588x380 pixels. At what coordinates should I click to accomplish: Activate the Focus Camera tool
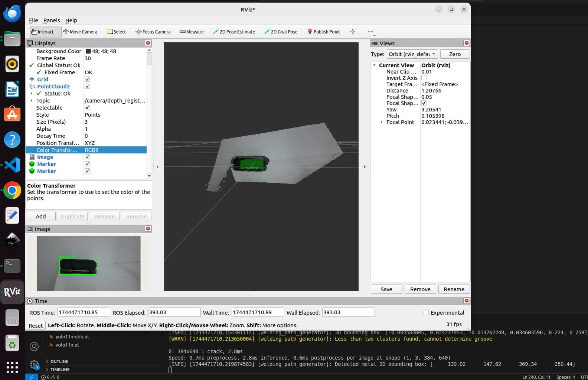(153, 32)
